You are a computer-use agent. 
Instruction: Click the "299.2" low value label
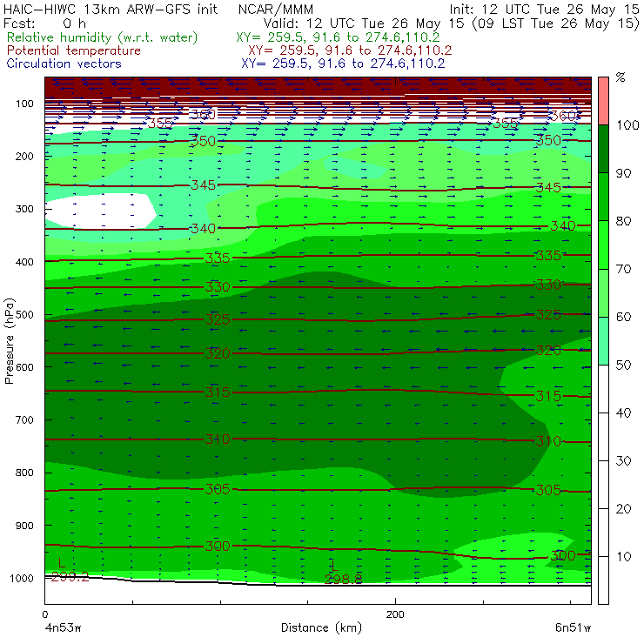[70, 577]
